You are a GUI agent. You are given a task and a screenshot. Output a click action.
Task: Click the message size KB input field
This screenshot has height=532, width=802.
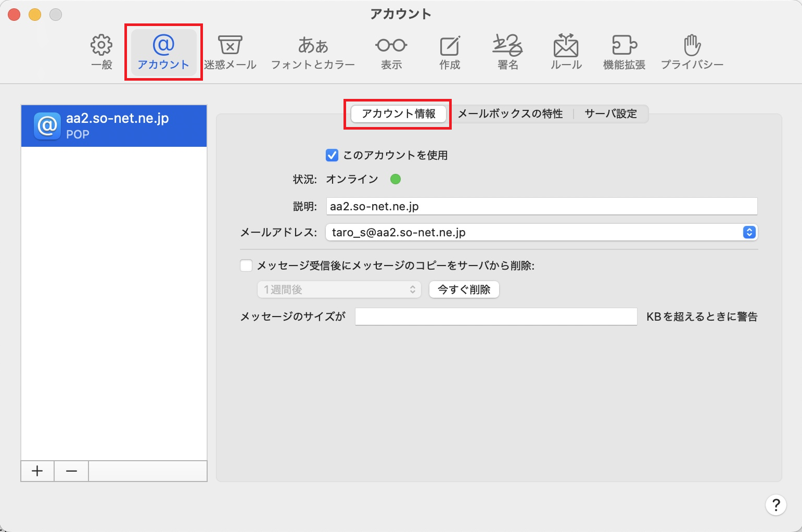[495, 316]
